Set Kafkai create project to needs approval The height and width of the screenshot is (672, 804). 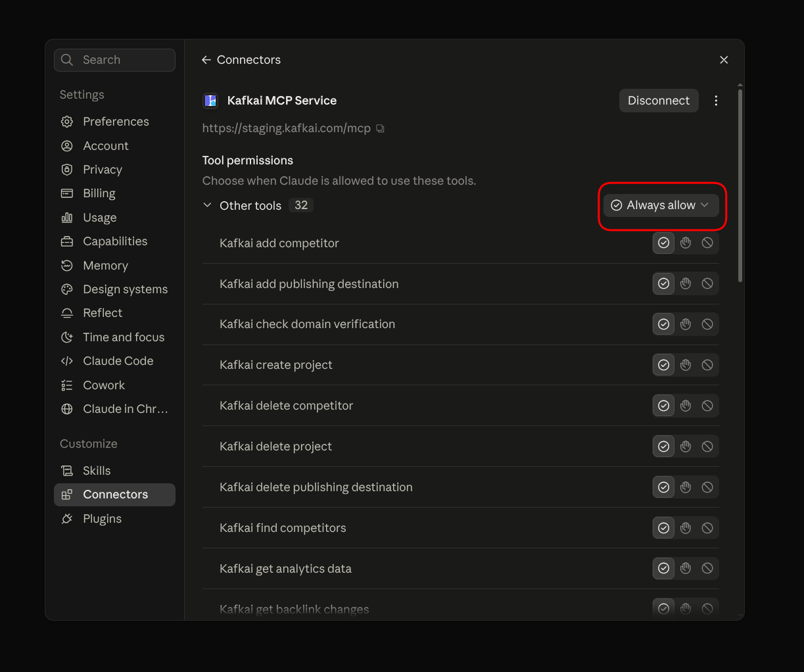(686, 365)
